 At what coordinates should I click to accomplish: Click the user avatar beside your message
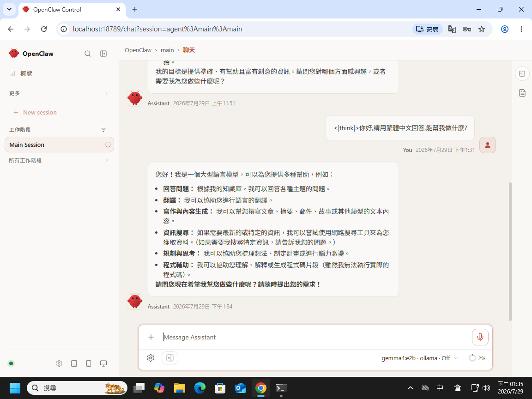pos(488,145)
